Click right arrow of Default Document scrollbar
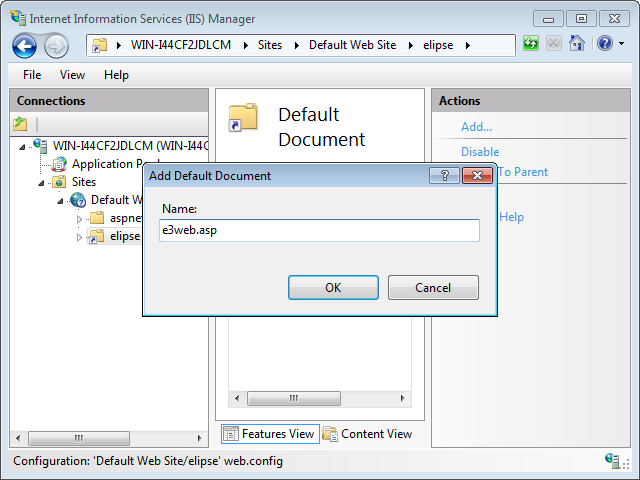The width and height of the screenshot is (640, 480). (x=402, y=398)
